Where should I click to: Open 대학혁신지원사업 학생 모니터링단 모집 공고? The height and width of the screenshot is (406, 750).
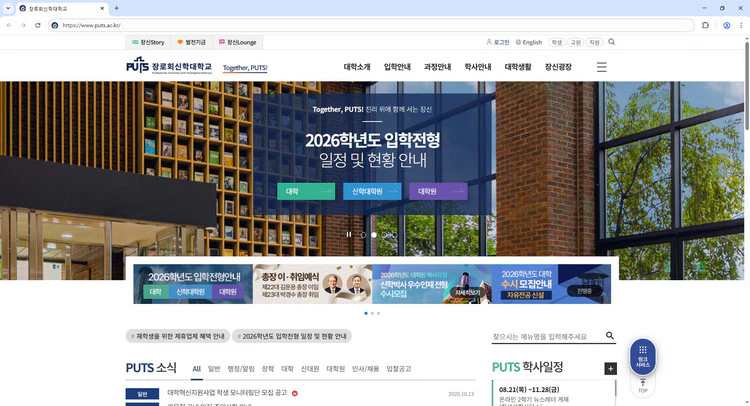click(227, 393)
